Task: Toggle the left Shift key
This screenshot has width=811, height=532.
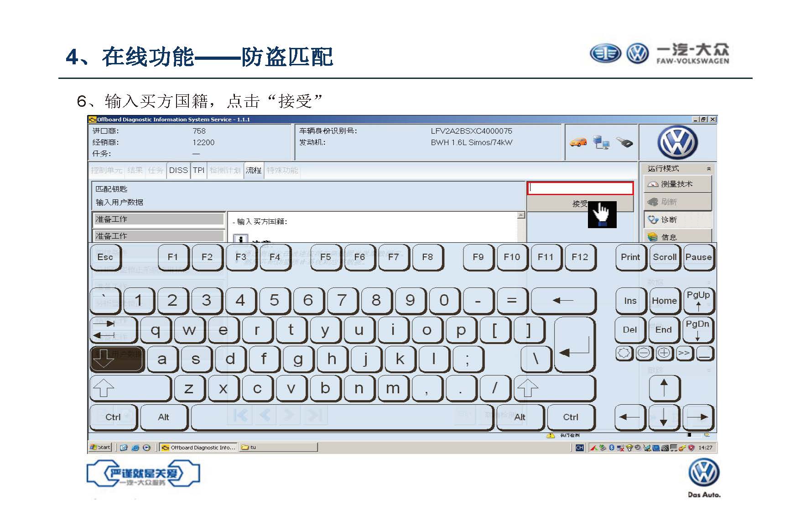Action: pos(130,388)
